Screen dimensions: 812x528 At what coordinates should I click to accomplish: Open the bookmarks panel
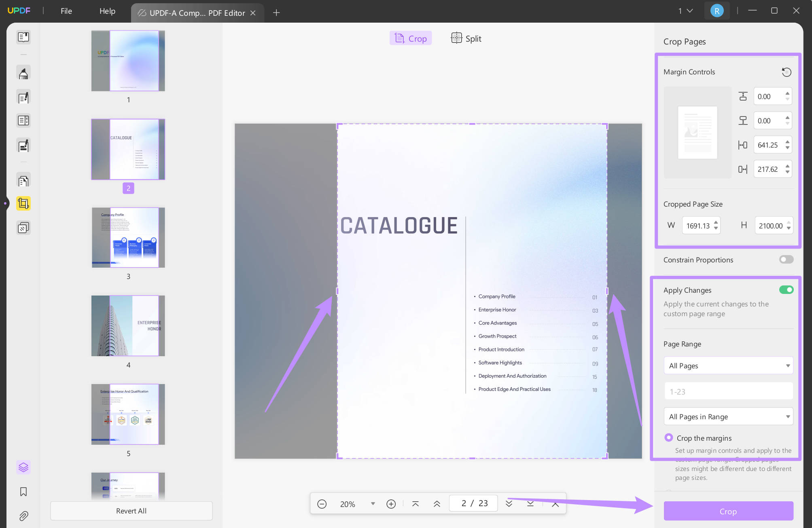(x=23, y=492)
